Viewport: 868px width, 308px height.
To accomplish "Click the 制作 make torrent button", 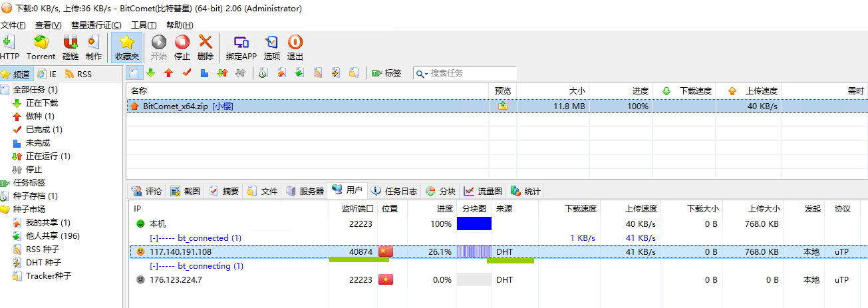I will [x=94, y=47].
